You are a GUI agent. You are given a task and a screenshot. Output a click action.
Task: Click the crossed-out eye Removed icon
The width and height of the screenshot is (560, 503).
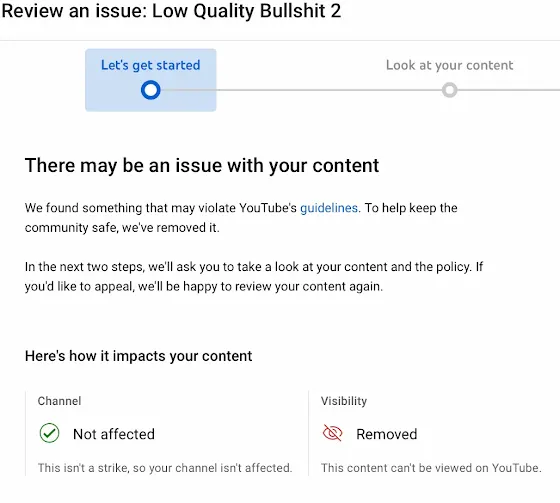[332, 433]
